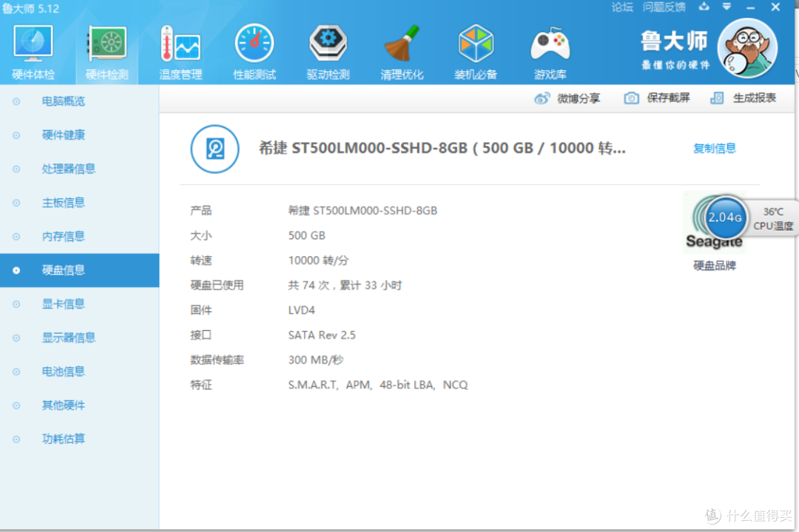Click the speed value 10000 转/分
Viewport: 799px width, 532px height.
tap(318, 260)
